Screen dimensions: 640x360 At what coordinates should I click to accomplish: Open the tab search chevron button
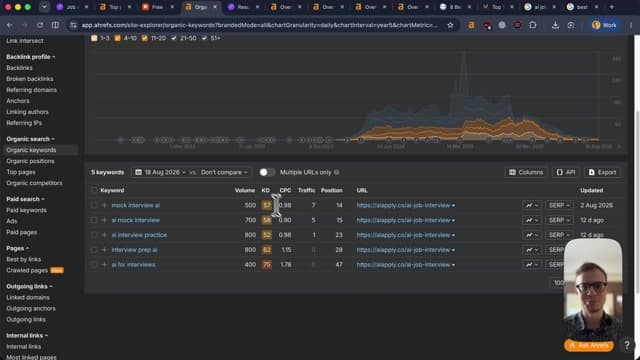coord(44,7)
